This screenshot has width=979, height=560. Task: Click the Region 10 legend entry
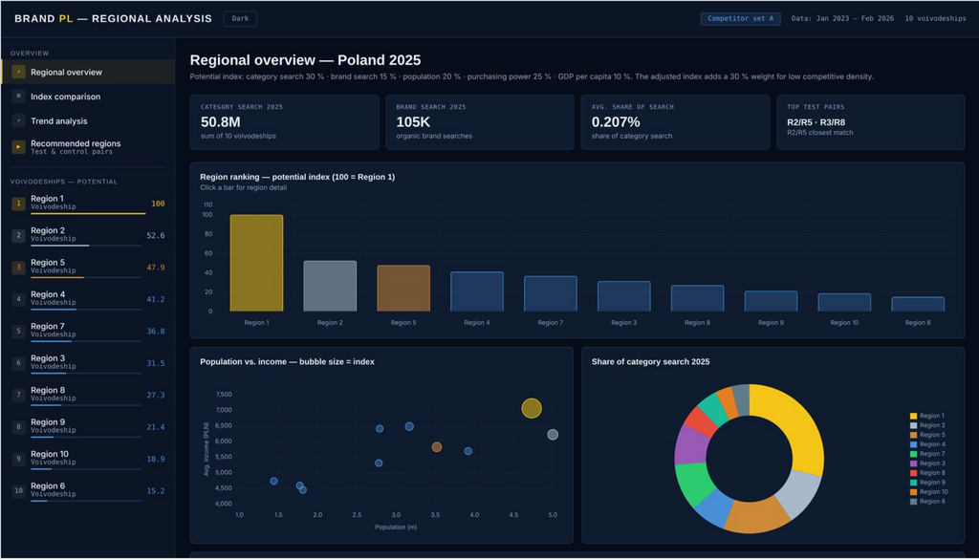(x=929, y=492)
